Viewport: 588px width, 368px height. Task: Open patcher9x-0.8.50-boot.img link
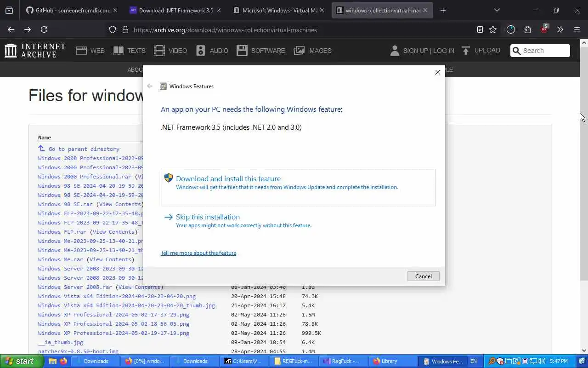pyautogui.click(x=78, y=351)
